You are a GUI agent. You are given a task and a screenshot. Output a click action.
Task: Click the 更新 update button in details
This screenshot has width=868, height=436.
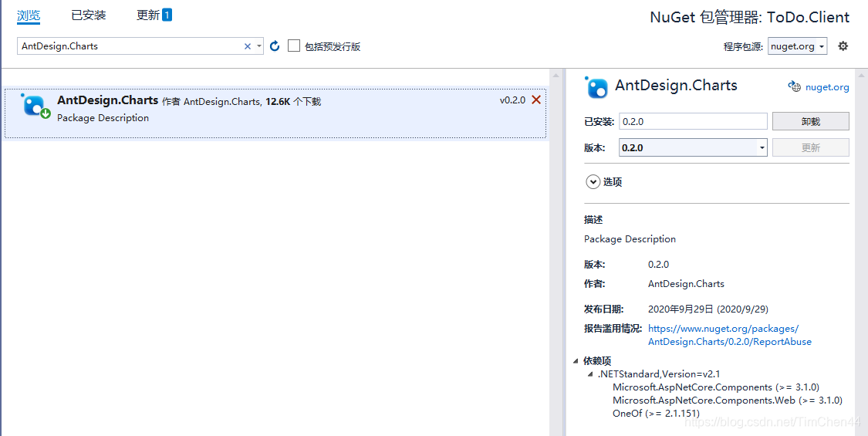[810, 148]
